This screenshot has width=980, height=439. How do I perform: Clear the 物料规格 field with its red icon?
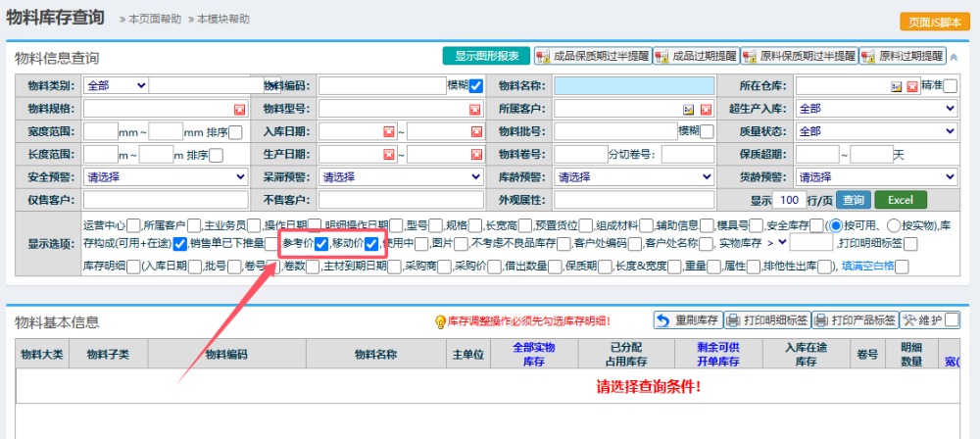click(x=240, y=109)
